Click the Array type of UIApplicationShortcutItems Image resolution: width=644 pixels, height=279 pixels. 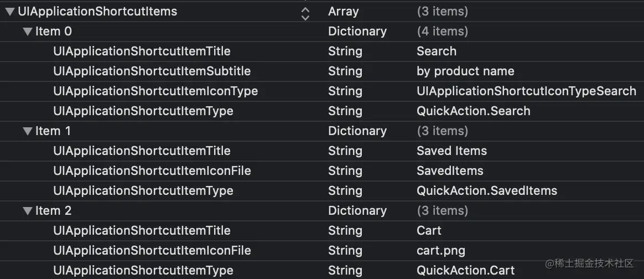point(343,12)
